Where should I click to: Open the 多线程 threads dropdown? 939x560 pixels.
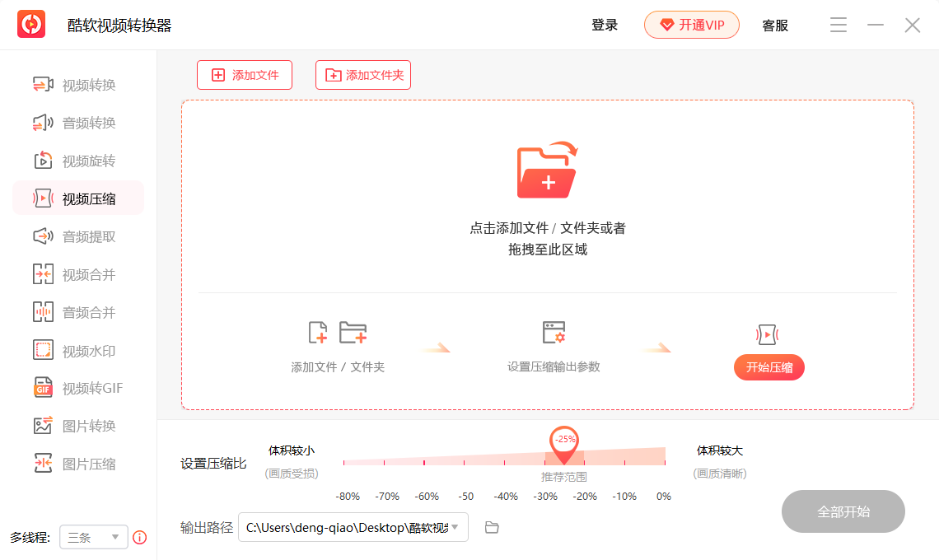pos(93,537)
